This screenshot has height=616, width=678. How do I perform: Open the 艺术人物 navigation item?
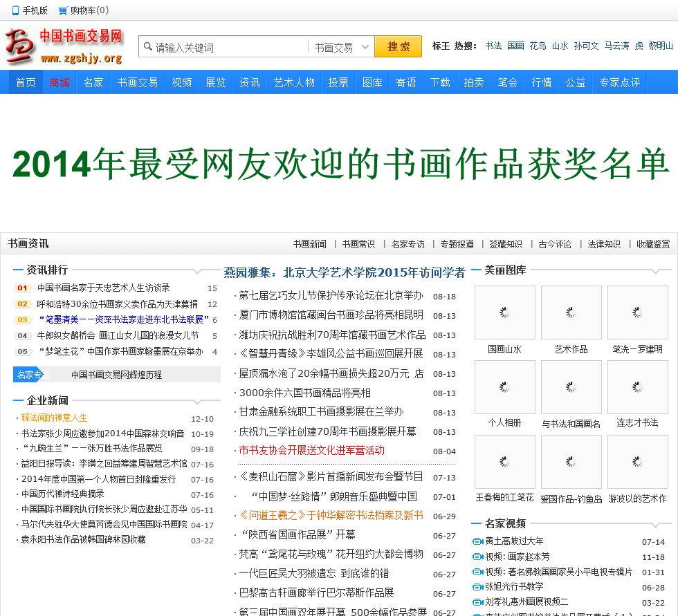click(294, 82)
